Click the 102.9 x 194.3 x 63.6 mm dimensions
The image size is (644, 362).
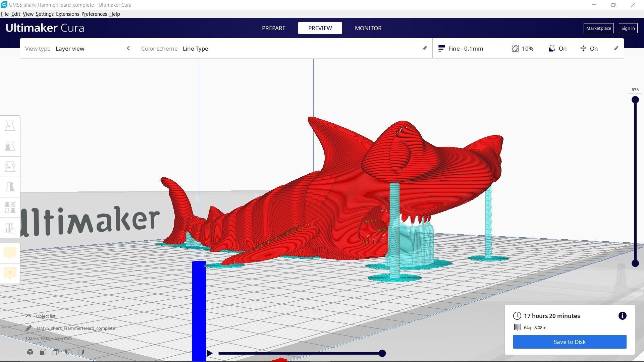click(x=48, y=338)
